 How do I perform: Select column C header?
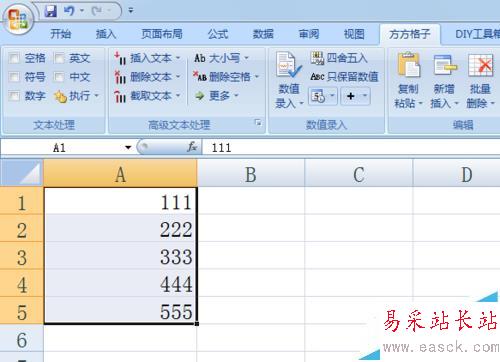tap(359, 173)
